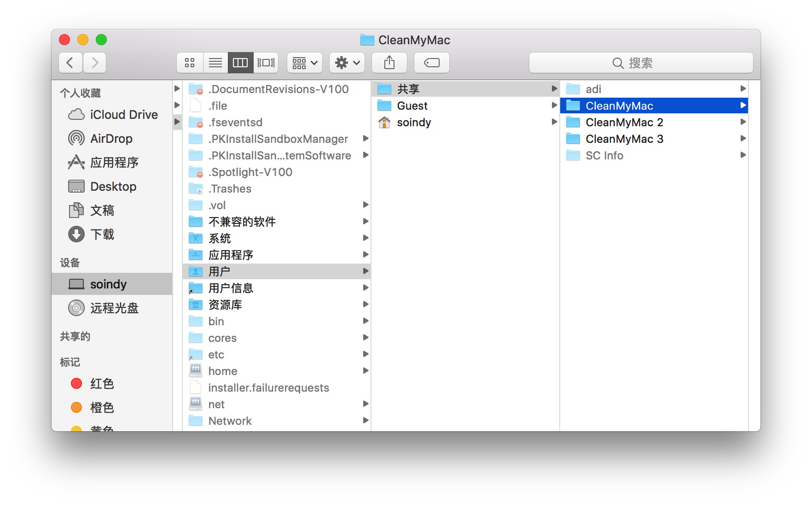Screen dimensions: 812x505
Task: Select 应用程序 folder in first column
Action: click(276, 255)
